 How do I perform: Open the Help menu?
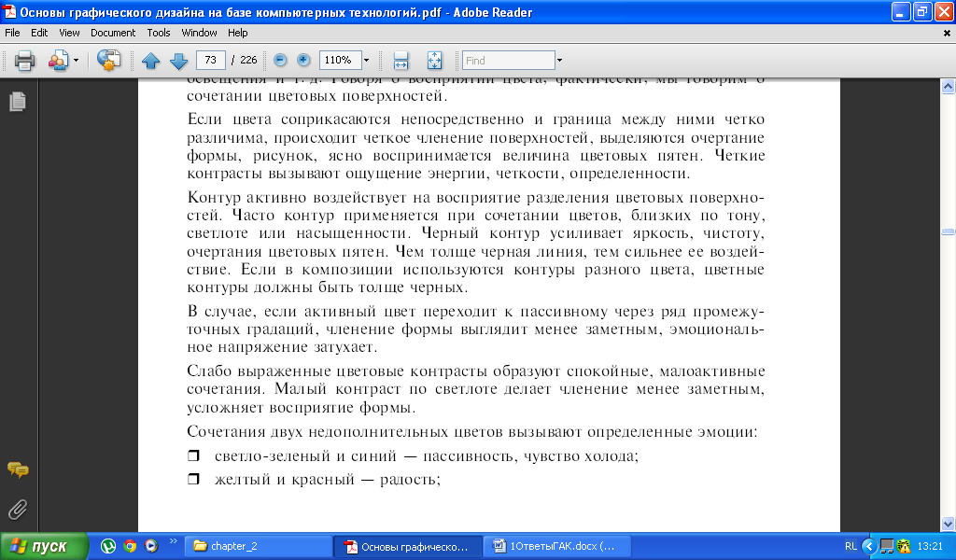(237, 33)
